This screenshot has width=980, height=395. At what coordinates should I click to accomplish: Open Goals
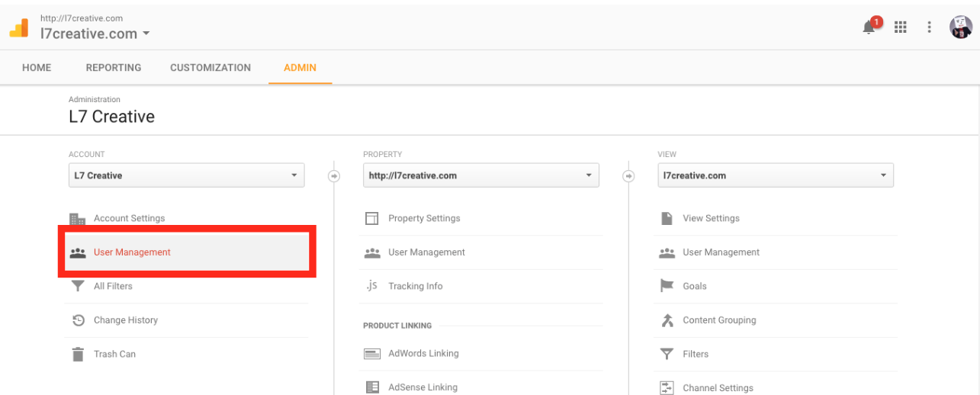[x=695, y=286]
